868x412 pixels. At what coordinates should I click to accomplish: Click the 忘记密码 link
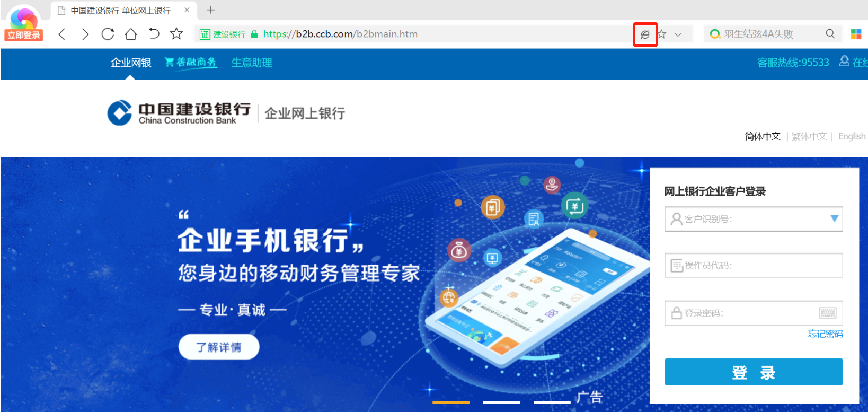click(825, 334)
